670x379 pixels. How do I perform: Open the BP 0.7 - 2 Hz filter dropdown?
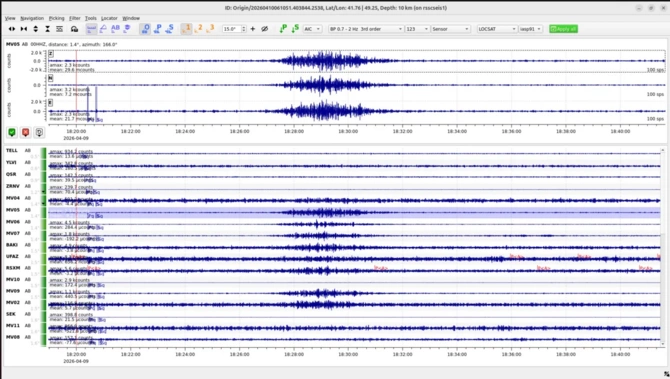point(366,29)
